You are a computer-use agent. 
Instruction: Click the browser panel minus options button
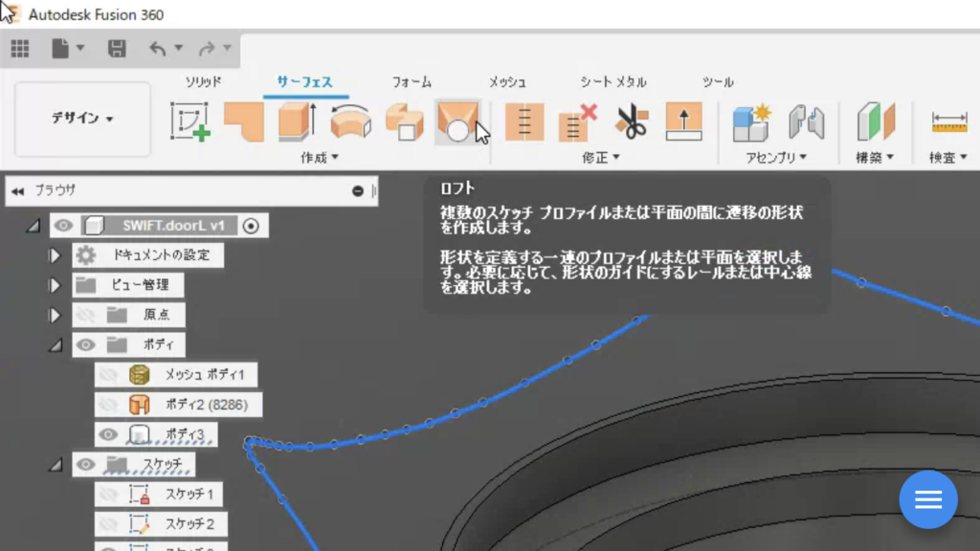(x=358, y=191)
